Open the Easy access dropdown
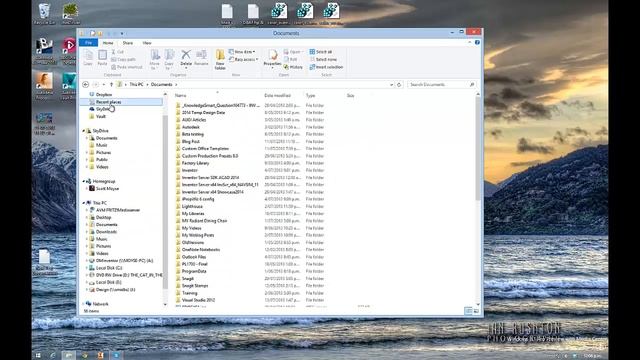Screen dimensions: 640x360 click(244, 60)
